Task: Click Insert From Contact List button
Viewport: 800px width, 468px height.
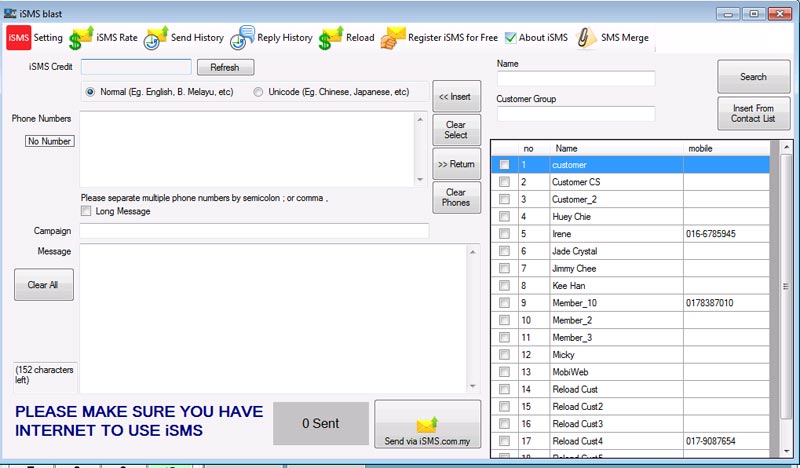Action: point(754,113)
